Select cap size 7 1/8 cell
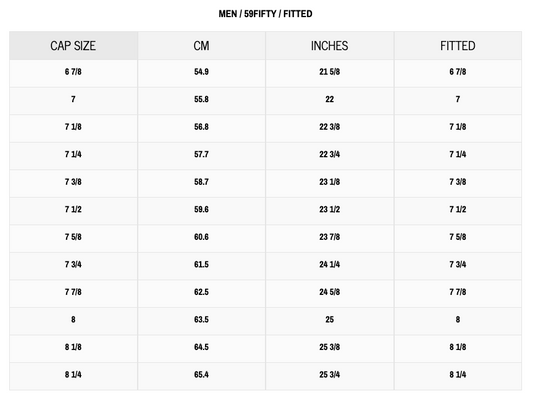Image resolution: width=533 pixels, height=402 pixels. tap(73, 127)
